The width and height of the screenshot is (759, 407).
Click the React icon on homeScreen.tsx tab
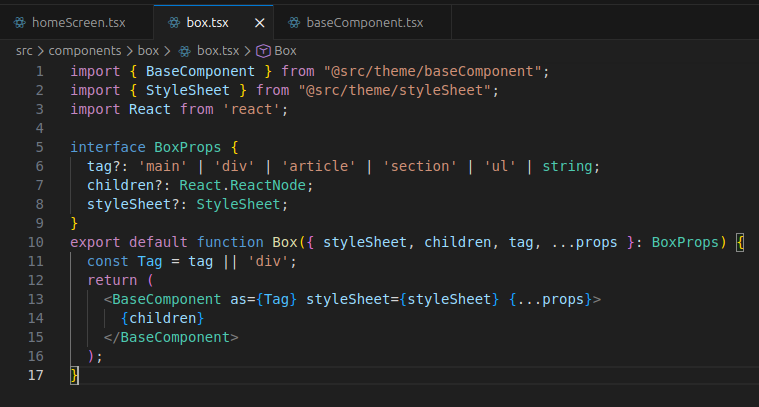coord(19,22)
